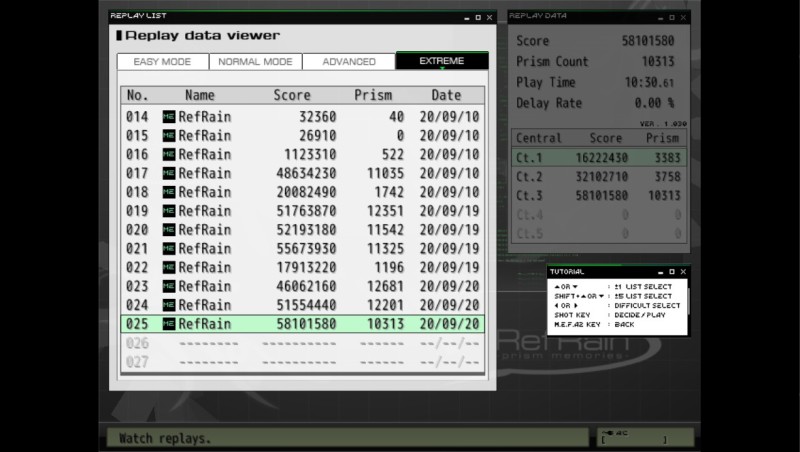This screenshot has width=800, height=452.
Task: Click the Prism column header in replay list
Action: 373,95
